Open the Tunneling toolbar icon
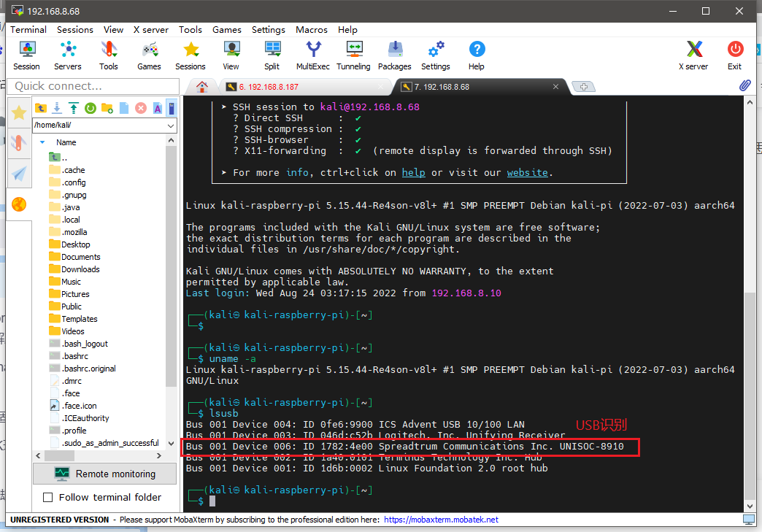The width and height of the screenshot is (762, 532). click(x=353, y=56)
